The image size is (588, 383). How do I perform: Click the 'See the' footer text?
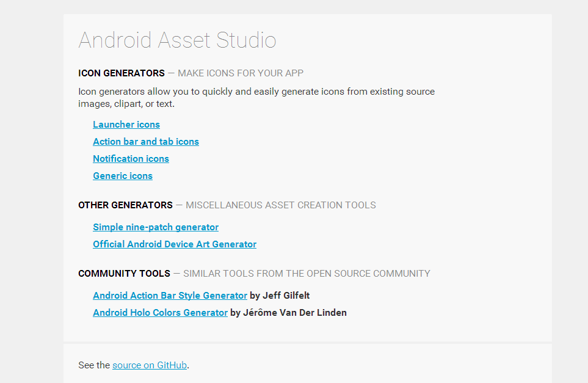tap(94, 365)
